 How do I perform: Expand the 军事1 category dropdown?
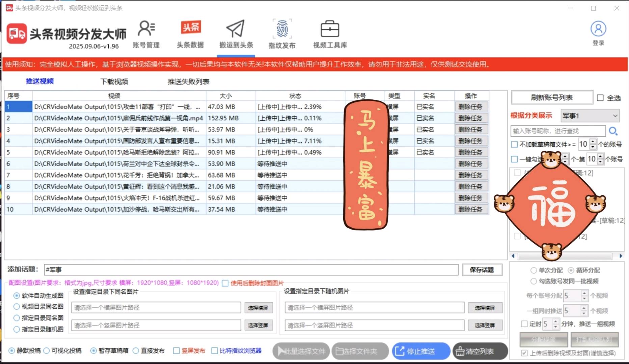coord(615,116)
